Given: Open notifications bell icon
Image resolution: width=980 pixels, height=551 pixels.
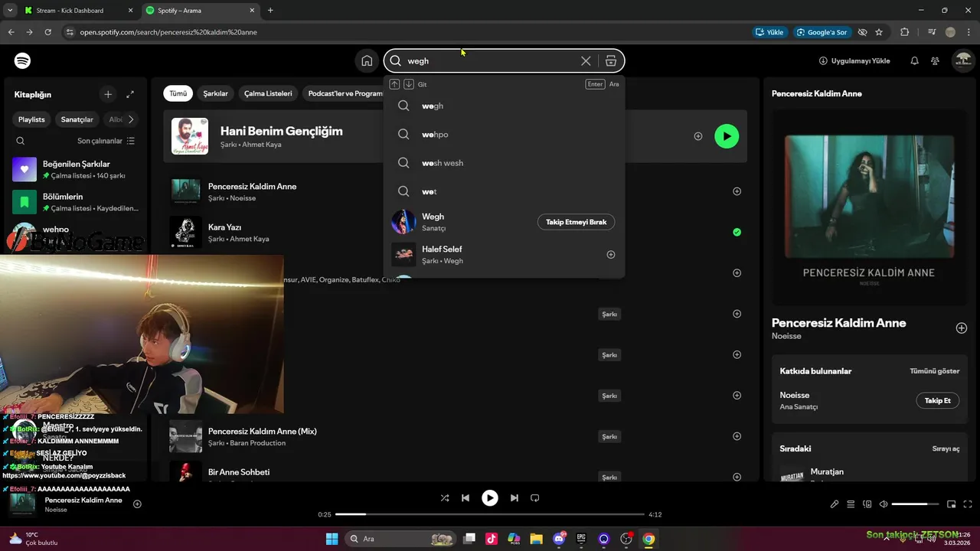Looking at the screenshot, I should click(x=914, y=60).
